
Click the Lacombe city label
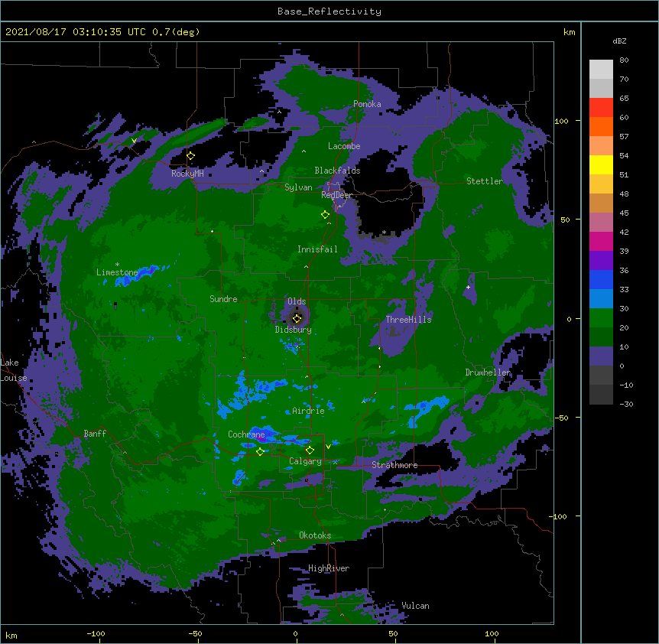pyautogui.click(x=344, y=146)
